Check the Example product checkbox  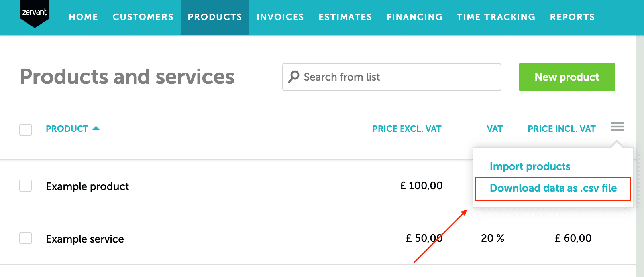pyautogui.click(x=26, y=186)
